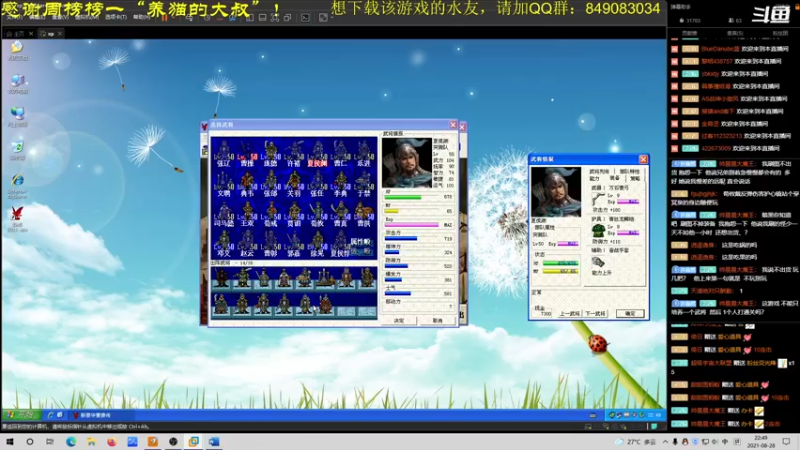Choose general 曹真 from the roster
The image size is (800, 450).
pyautogui.click(x=340, y=213)
